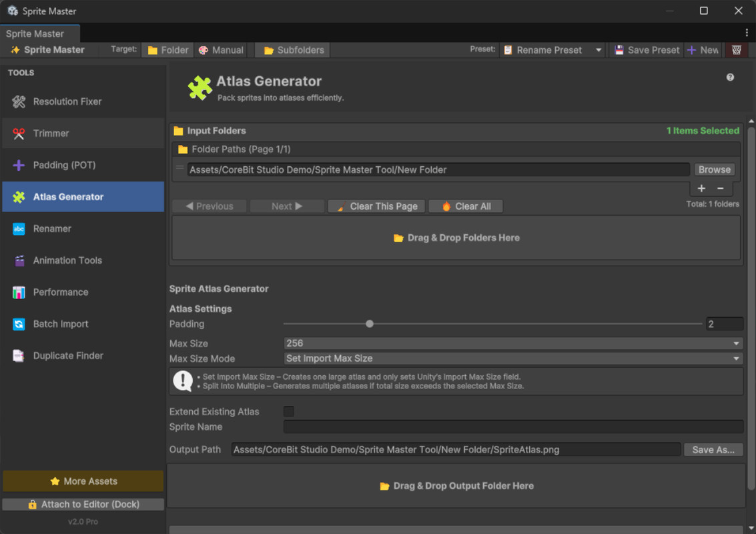Enable the Extend Existing Atlas checkbox
This screenshot has height=534, width=756.
tap(289, 411)
